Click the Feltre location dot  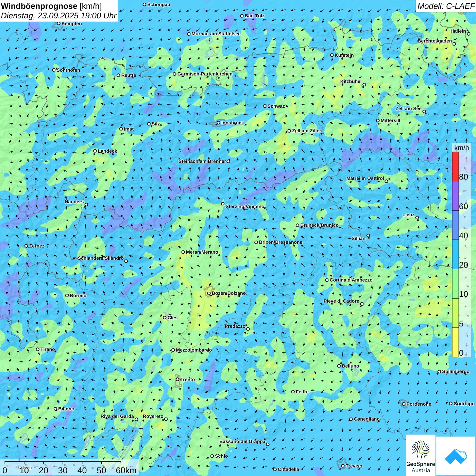point(293,392)
